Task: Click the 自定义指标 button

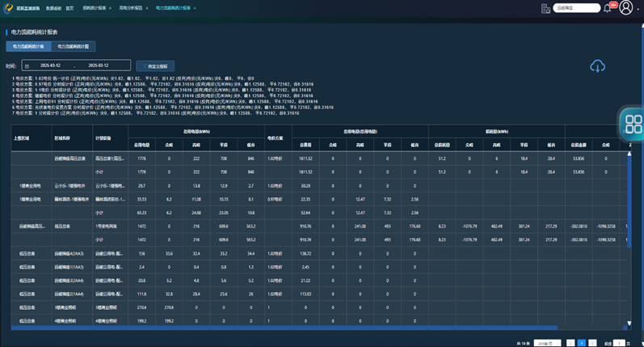Action: (x=155, y=66)
